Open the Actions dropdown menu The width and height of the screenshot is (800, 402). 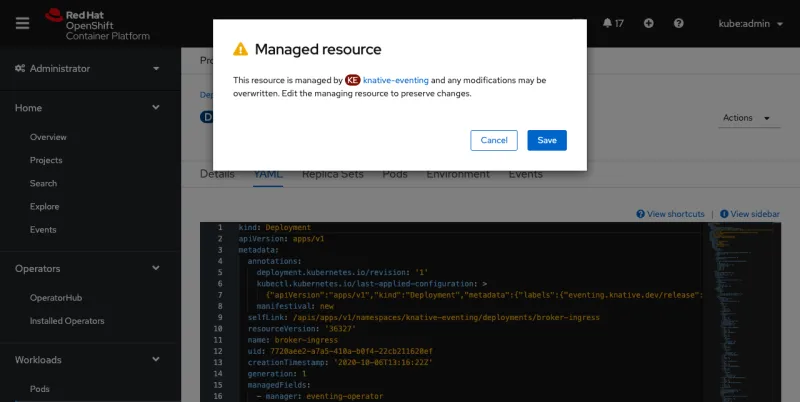(746, 118)
